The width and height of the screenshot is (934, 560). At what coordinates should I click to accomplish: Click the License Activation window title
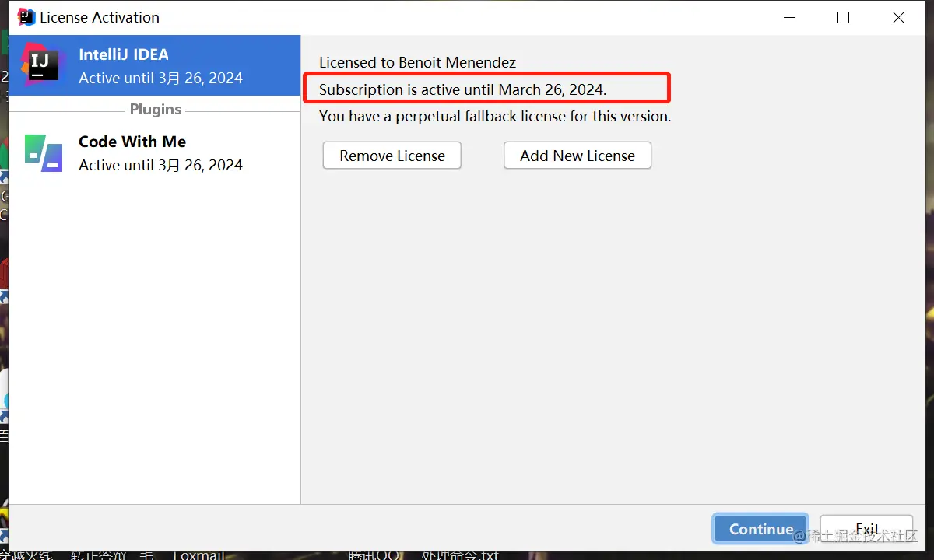[x=100, y=17]
